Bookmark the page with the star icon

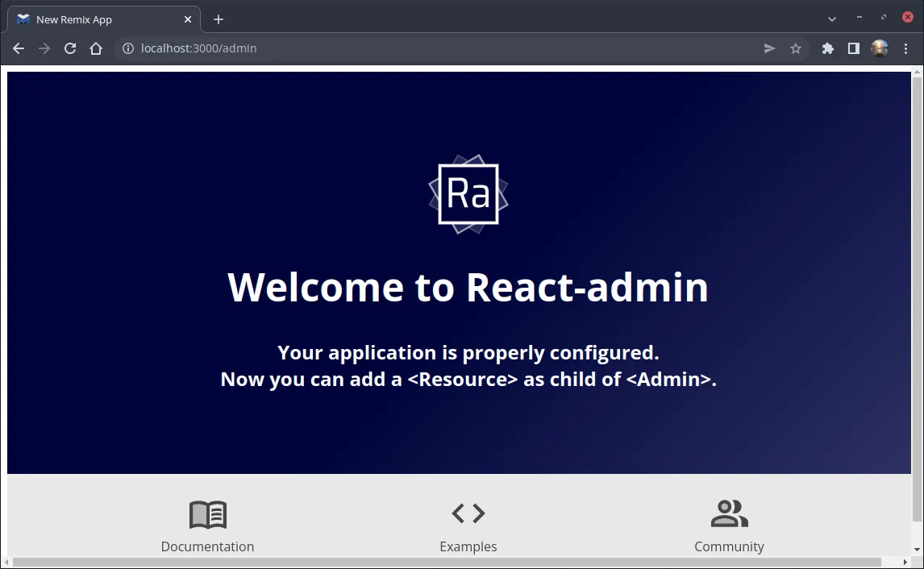(x=796, y=48)
